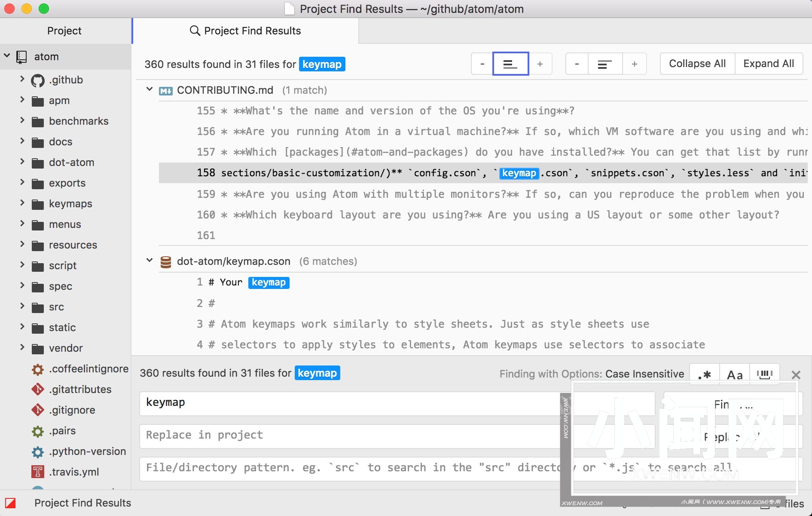
Task: Click dot-atom/keymap.cson file path header
Action: click(234, 261)
